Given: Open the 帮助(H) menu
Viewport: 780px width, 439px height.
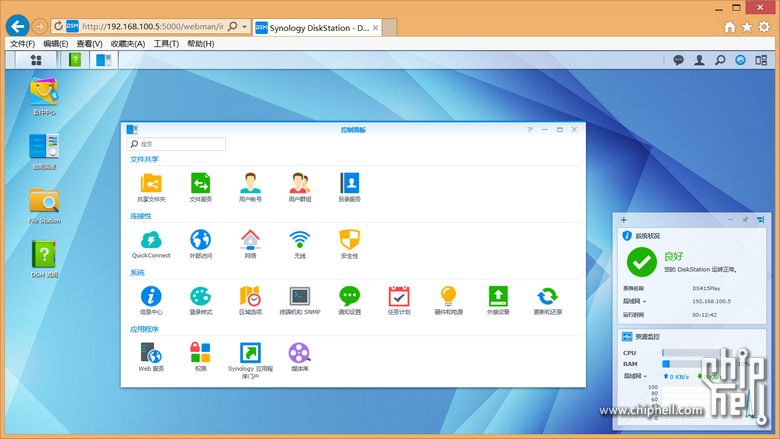Looking at the screenshot, I should [200, 44].
